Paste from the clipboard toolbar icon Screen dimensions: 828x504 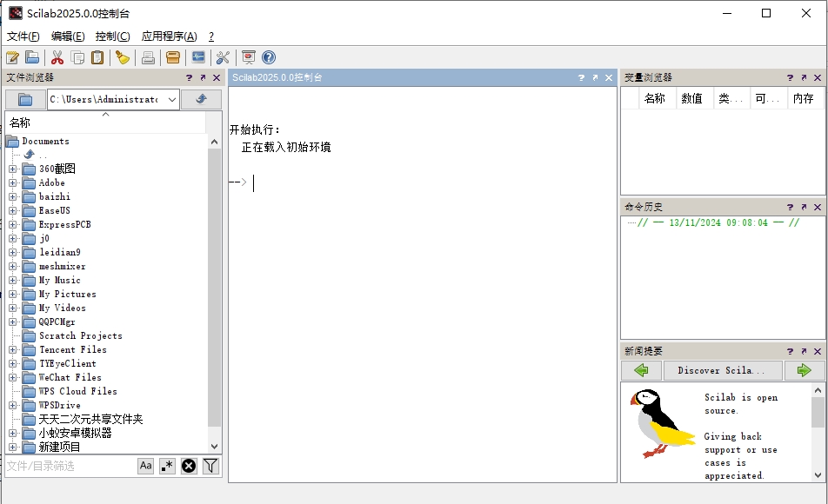tap(96, 57)
